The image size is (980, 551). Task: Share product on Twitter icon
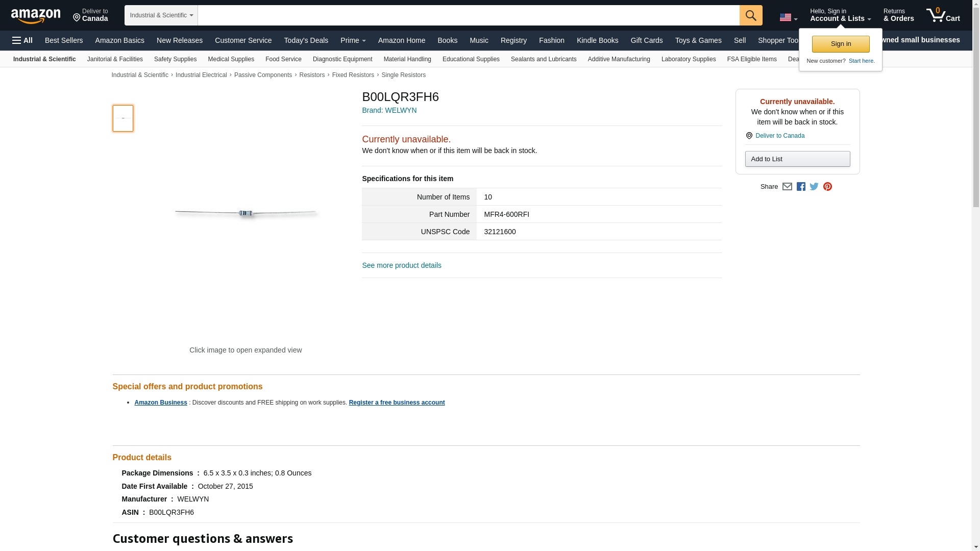pos(814,187)
